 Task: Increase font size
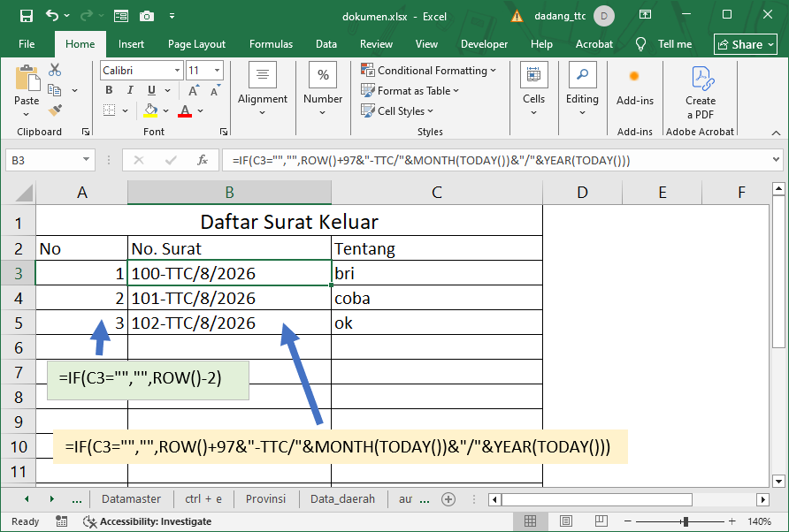[193, 90]
